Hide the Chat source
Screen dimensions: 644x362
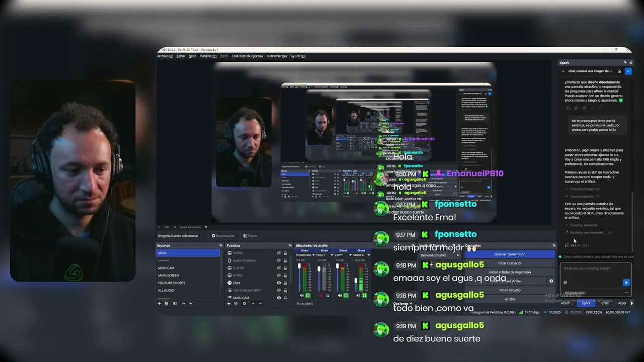click(x=279, y=283)
